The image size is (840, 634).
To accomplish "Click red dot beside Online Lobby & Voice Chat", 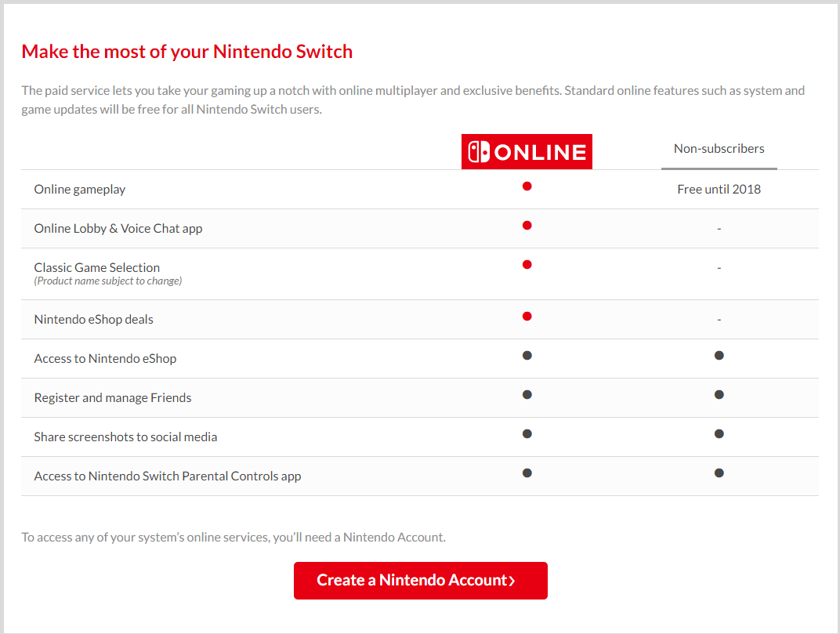I will [x=527, y=226].
